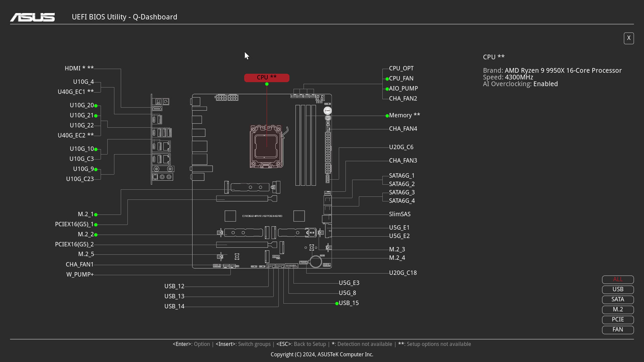Select the PCIEX16(G5)_1 slot label
This screenshot has height=362, width=644.
pyautogui.click(x=75, y=224)
